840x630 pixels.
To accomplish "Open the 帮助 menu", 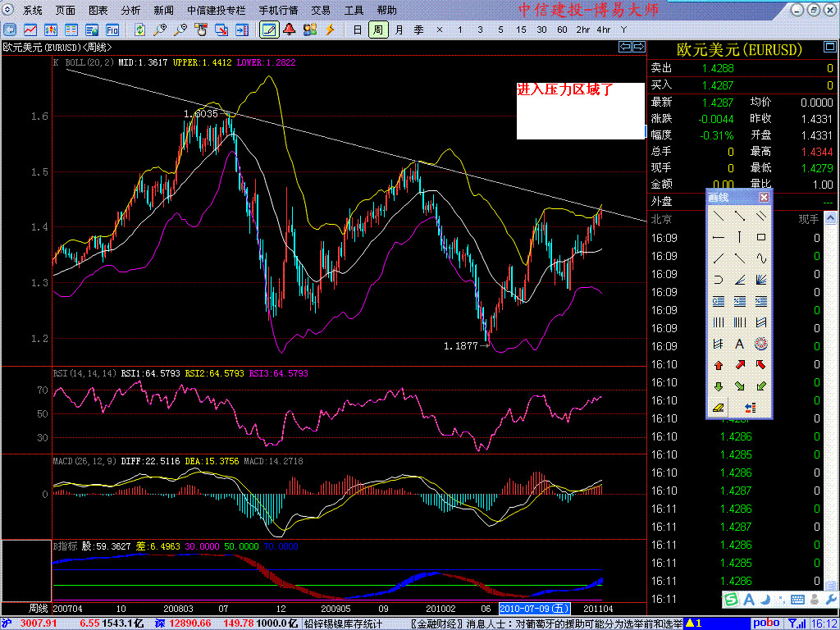I will (387, 10).
